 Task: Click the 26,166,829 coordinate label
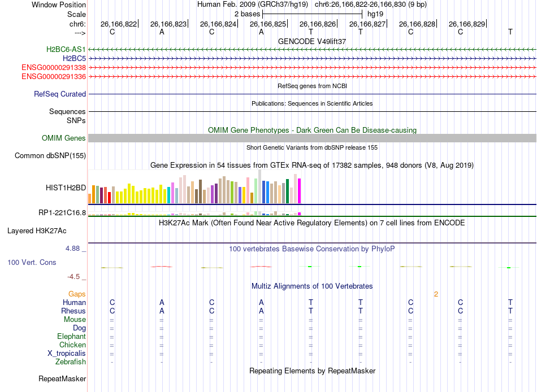tap(467, 24)
